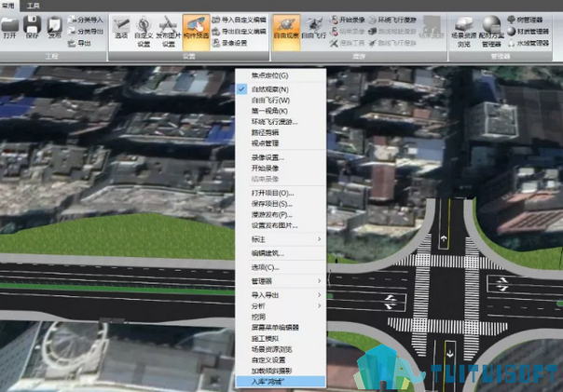The image size is (563, 392).
Task: Choose 设置发布图片... menu entry
Action: point(281,225)
